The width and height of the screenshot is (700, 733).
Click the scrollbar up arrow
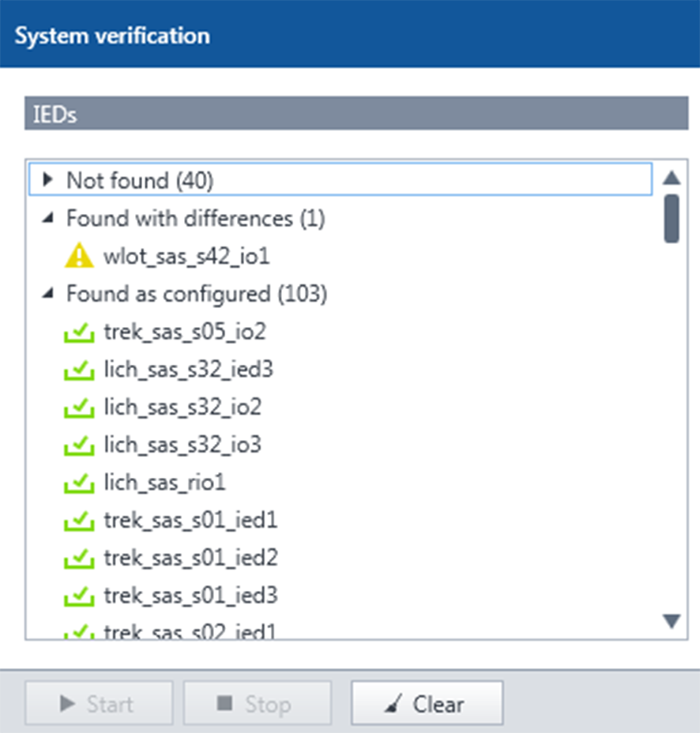[x=672, y=178]
